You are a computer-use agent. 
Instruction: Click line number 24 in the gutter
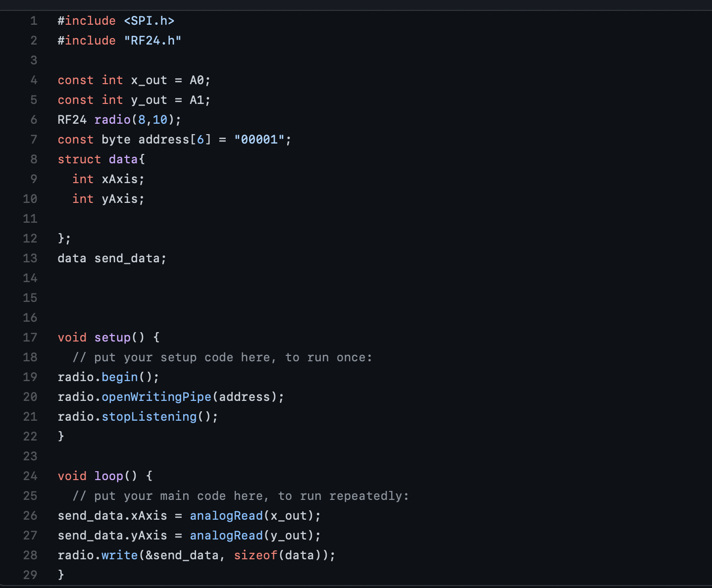click(x=30, y=476)
